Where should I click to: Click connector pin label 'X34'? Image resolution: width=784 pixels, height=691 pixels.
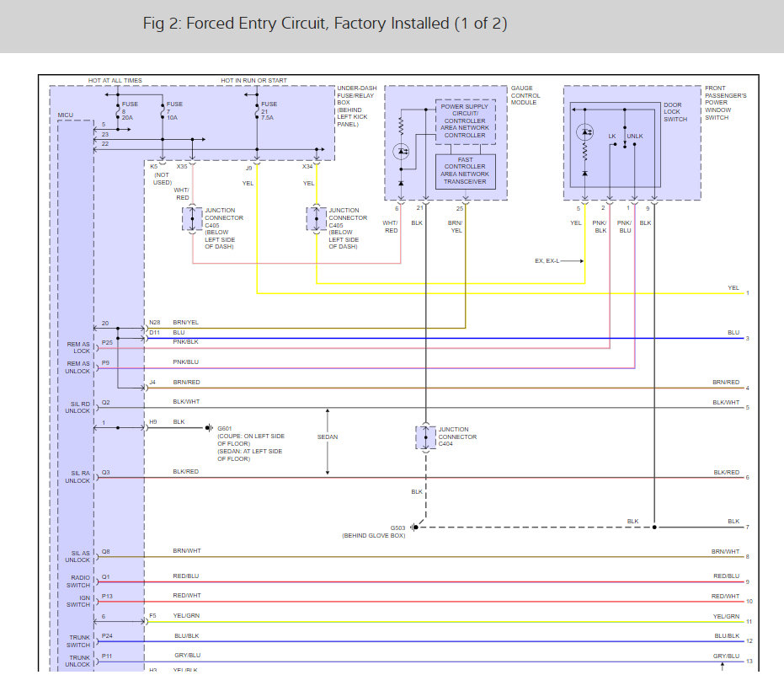[x=307, y=167]
